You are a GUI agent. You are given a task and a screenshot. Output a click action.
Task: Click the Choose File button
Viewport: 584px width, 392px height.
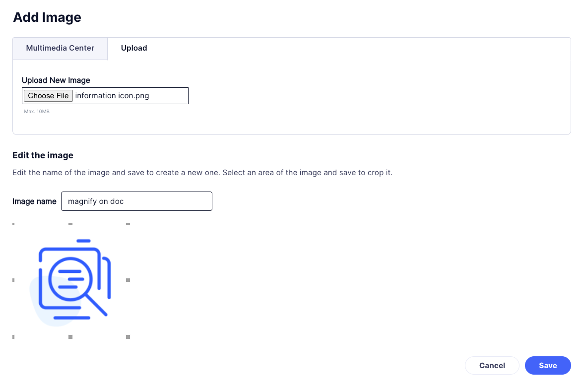tap(49, 96)
